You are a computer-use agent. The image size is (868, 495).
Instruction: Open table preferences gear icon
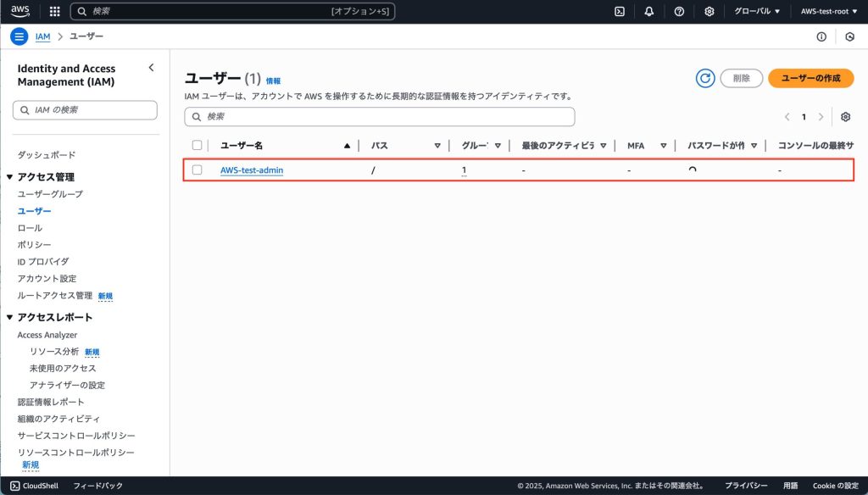point(845,117)
